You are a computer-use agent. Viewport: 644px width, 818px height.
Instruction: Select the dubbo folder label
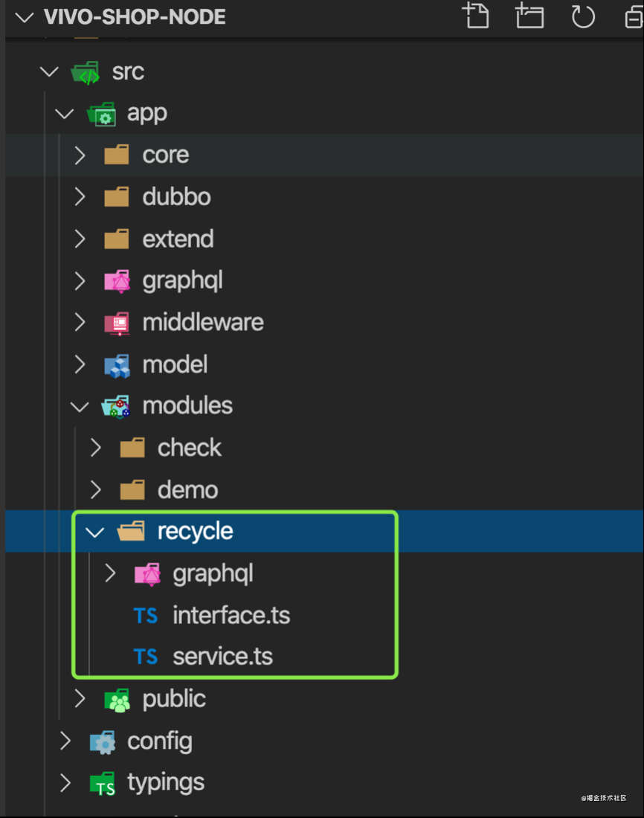pyautogui.click(x=176, y=196)
